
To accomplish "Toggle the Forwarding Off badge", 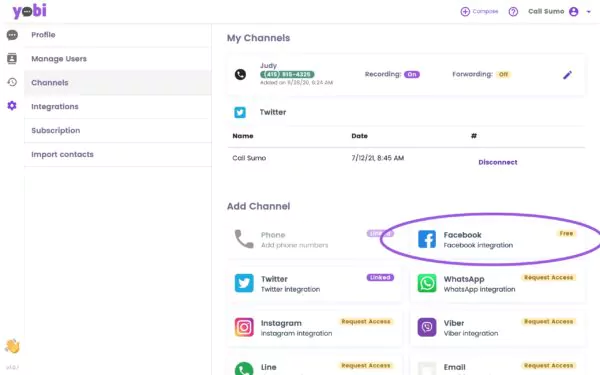I will [503, 74].
